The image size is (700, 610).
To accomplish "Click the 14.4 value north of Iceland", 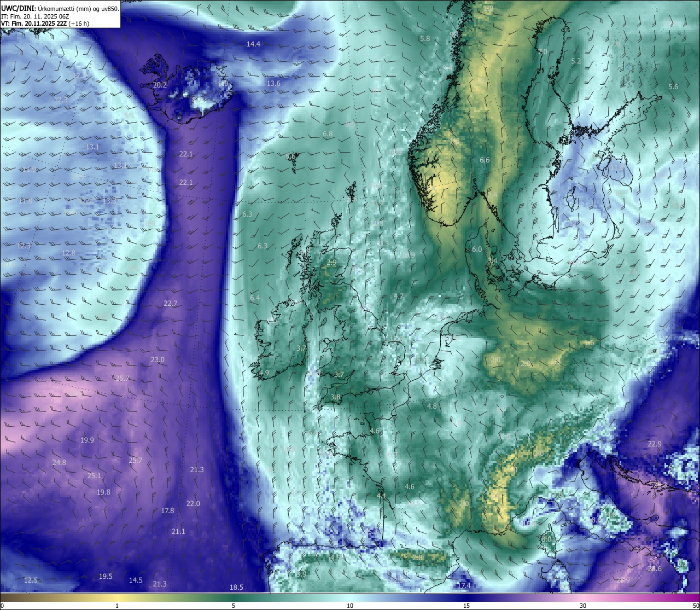I will pos(253,44).
